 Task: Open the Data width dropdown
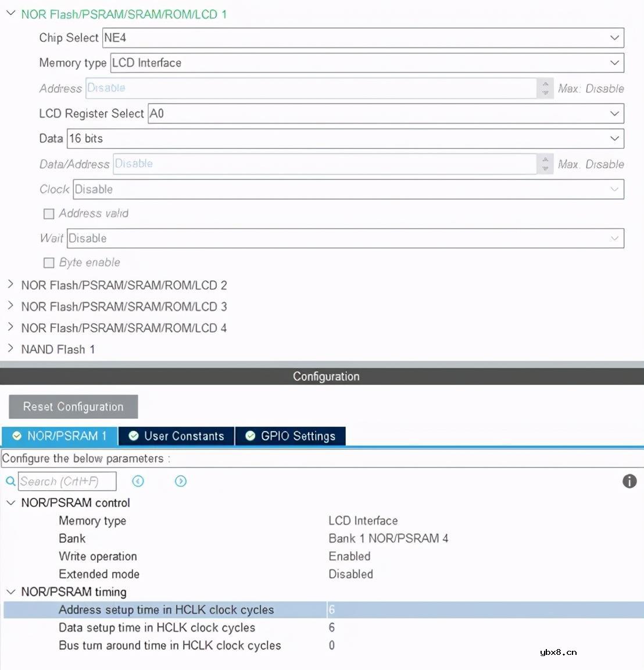point(345,138)
